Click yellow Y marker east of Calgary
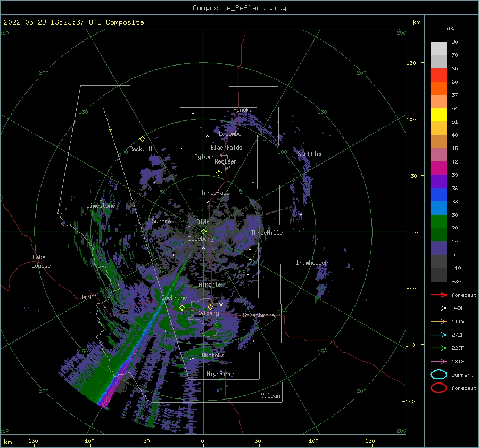 (221, 305)
